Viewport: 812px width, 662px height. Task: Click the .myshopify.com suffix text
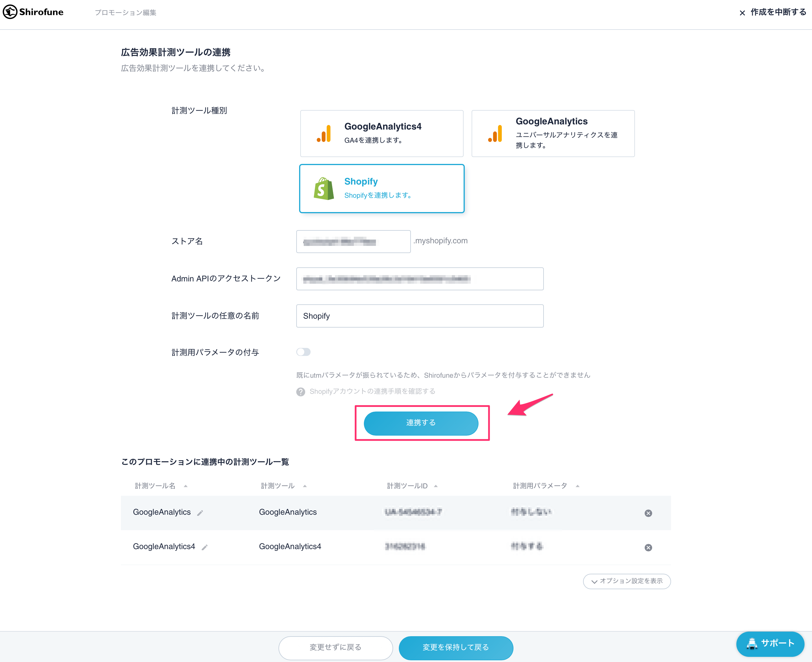click(x=440, y=241)
